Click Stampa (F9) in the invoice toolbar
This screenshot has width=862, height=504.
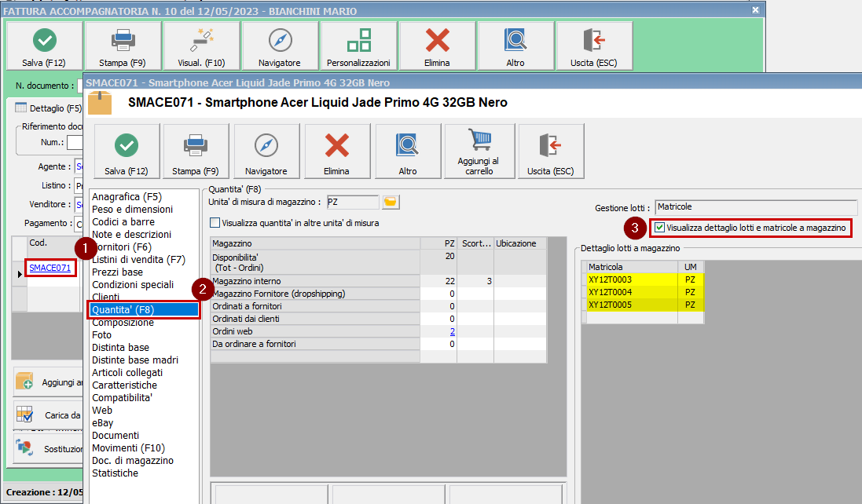tap(123, 46)
